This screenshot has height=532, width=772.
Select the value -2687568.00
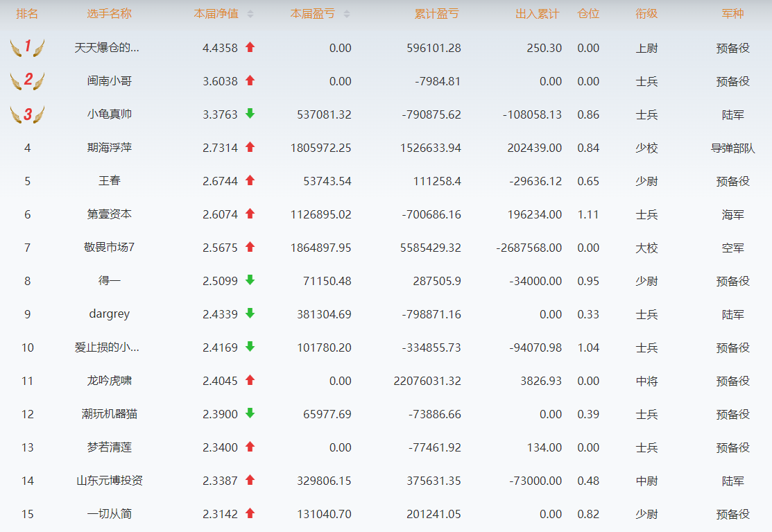(x=529, y=248)
